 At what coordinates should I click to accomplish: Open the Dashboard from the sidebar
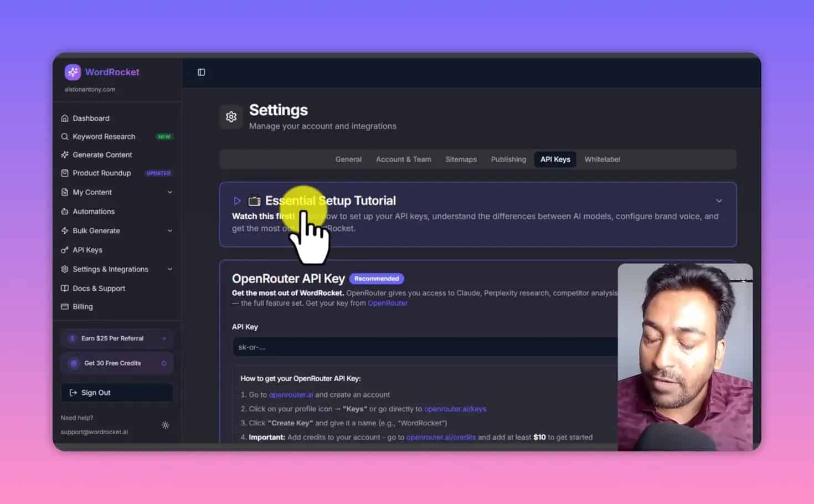coord(91,118)
